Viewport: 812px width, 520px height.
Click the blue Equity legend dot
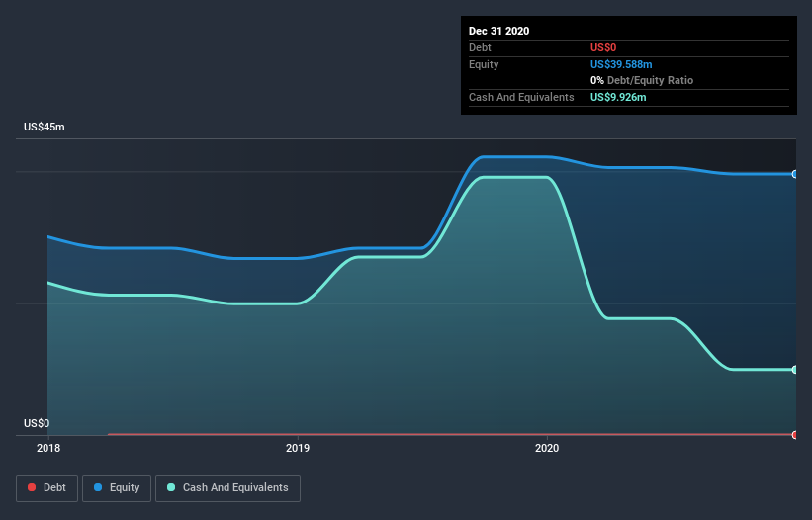pyautogui.click(x=98, y=487)
